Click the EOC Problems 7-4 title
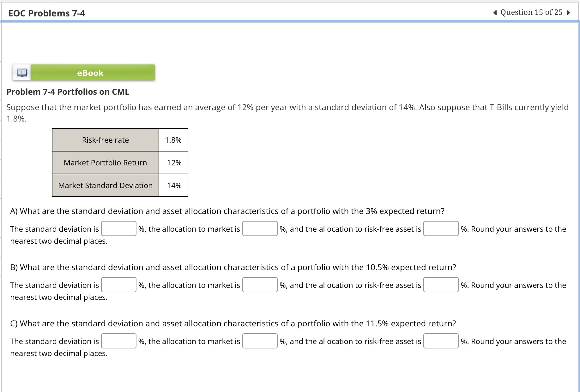This screenshot has width=580, height=392. tap(46, 13)
